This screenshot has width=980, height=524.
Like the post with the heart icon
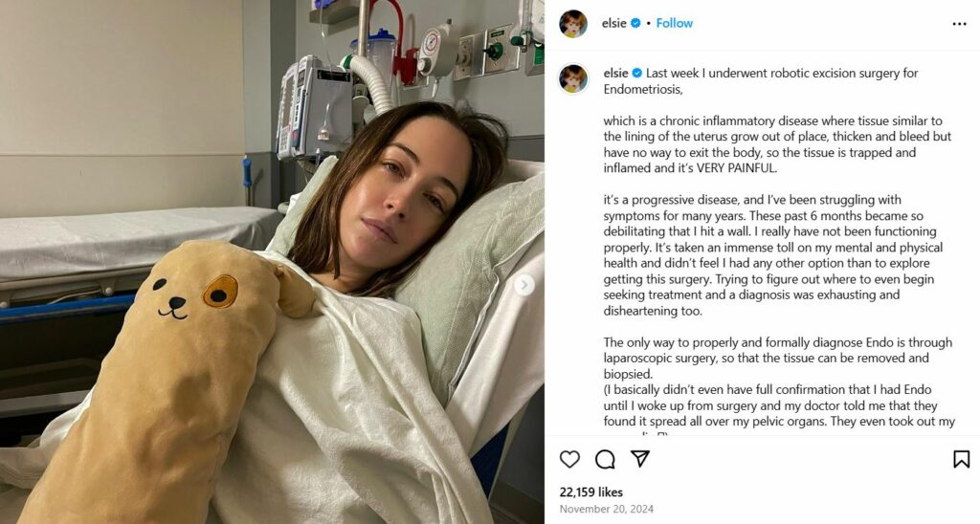pyautogui.click(x=569, y=459)
